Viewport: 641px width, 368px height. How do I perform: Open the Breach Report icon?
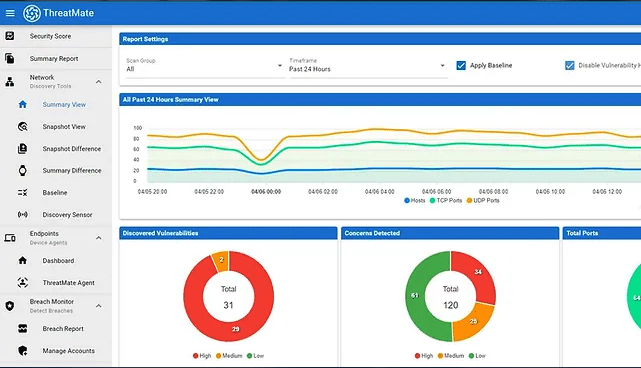click(x=23, y=329)
